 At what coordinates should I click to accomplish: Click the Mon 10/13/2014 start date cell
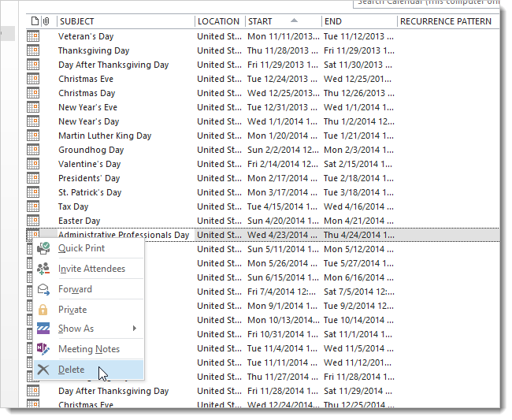[283, 320]
